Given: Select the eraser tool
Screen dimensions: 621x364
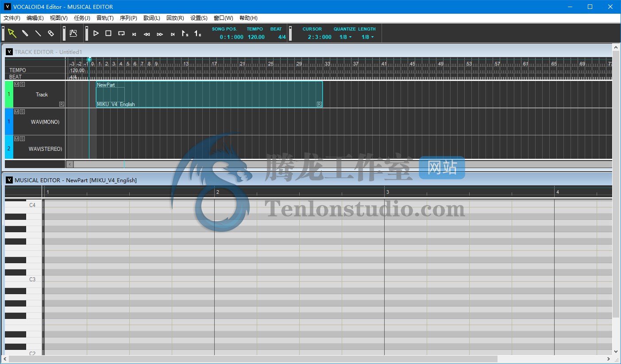Looking at the screenshot, I should [x=51, y=33].
